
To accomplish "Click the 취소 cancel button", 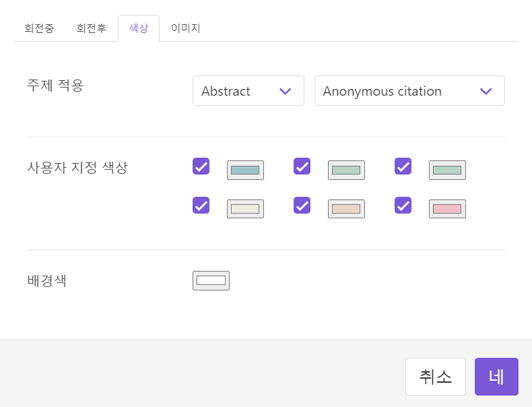I will point(436,377).
